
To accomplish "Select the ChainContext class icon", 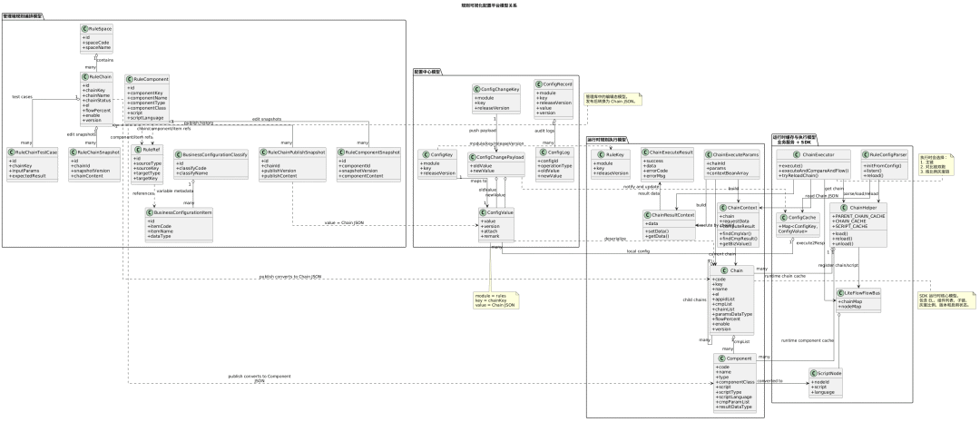I will [x=724, y=207].
